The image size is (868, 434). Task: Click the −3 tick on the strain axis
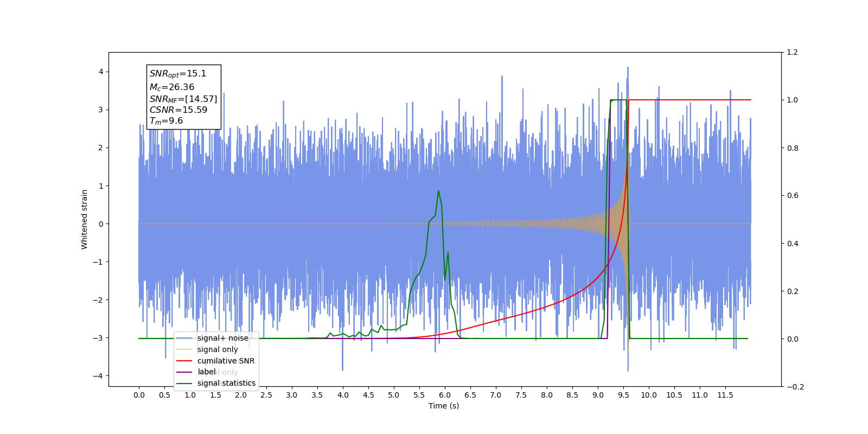pos(98,338)
